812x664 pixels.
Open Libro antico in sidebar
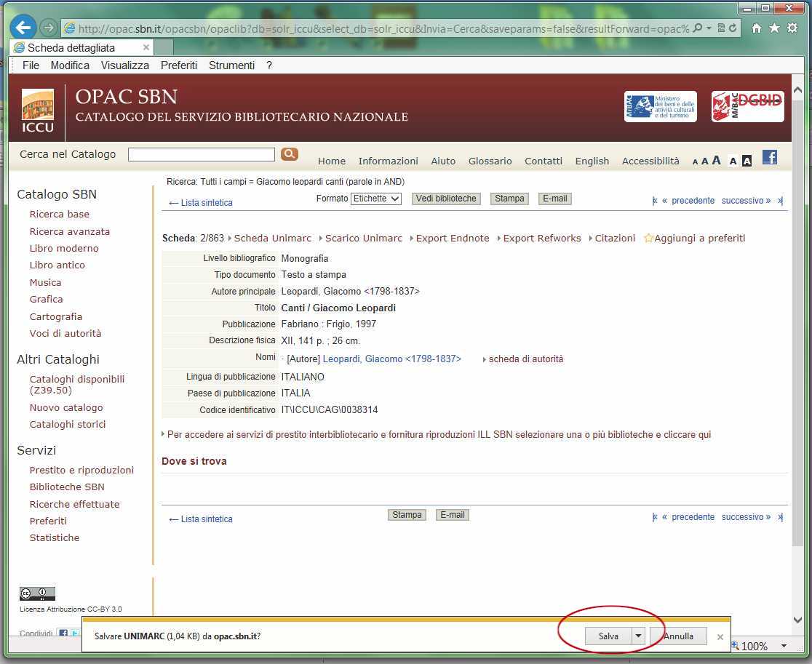click(57, 265)
